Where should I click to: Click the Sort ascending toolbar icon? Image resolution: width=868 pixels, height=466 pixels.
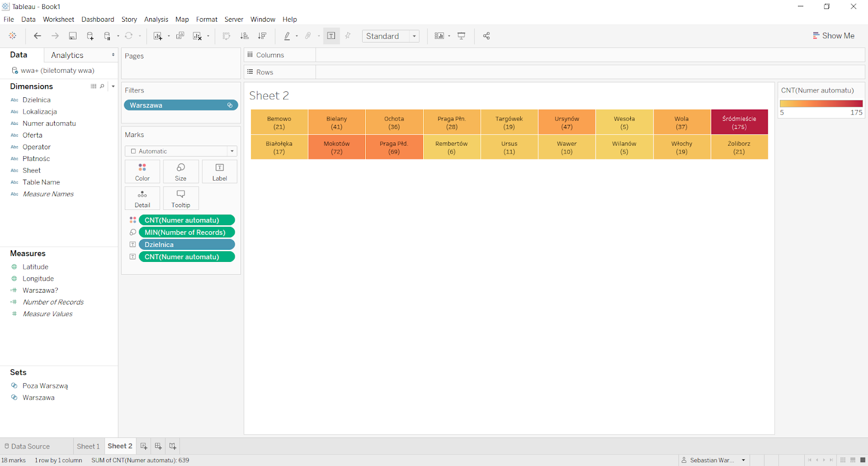pyautogui.click(x=244, y=36)
